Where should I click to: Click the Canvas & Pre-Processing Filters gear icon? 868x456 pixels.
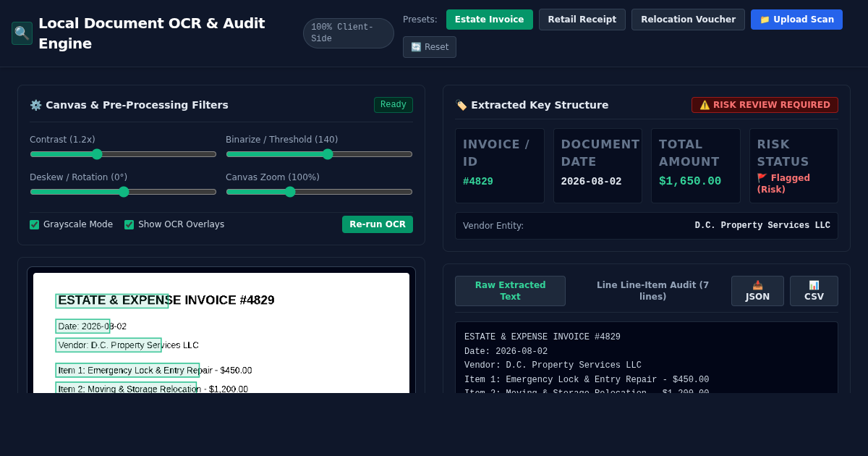tap(35, 105)
